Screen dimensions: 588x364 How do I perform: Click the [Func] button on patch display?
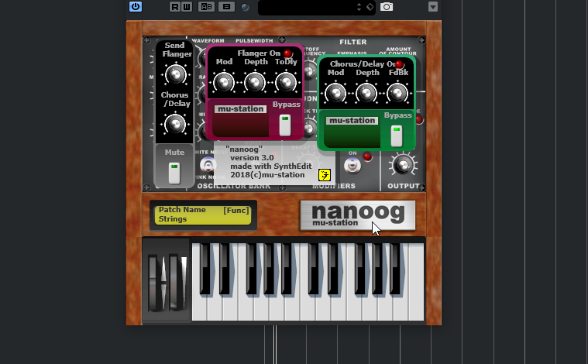[x=236, y=211]
